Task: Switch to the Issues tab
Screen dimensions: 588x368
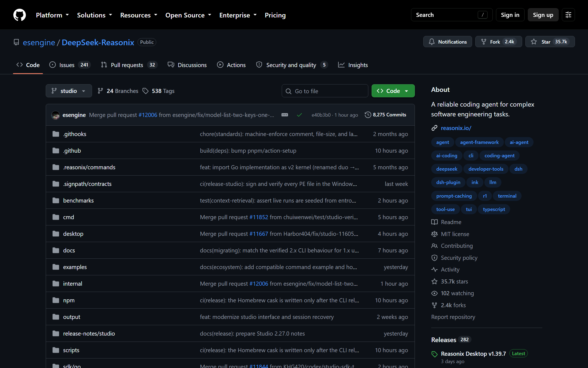Action: tap(70, 65)
